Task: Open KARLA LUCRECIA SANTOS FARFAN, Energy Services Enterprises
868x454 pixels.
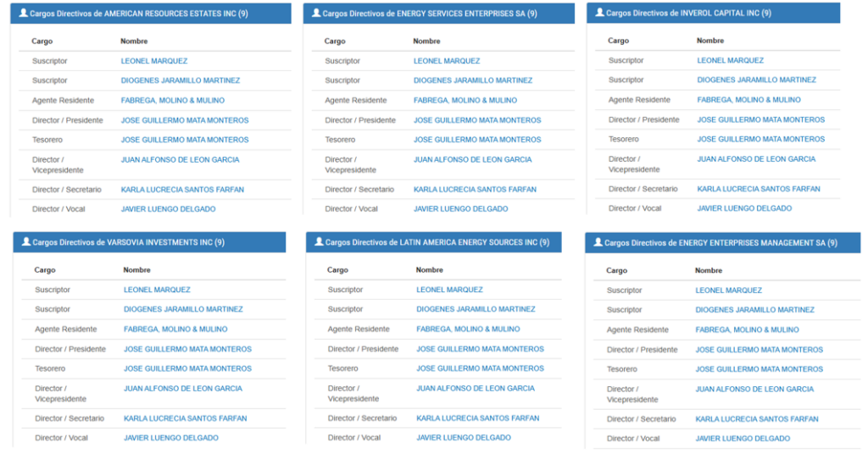Action: coord(475,189)
